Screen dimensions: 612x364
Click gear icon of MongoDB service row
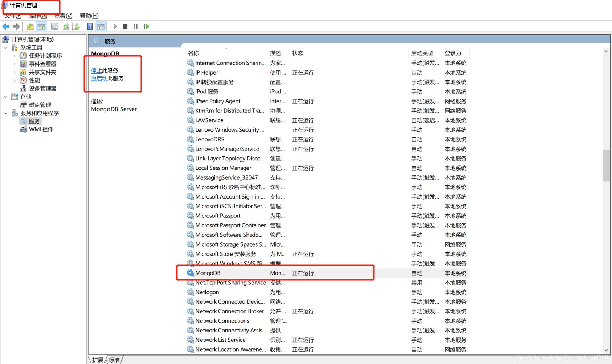click(x=190, y=273)
